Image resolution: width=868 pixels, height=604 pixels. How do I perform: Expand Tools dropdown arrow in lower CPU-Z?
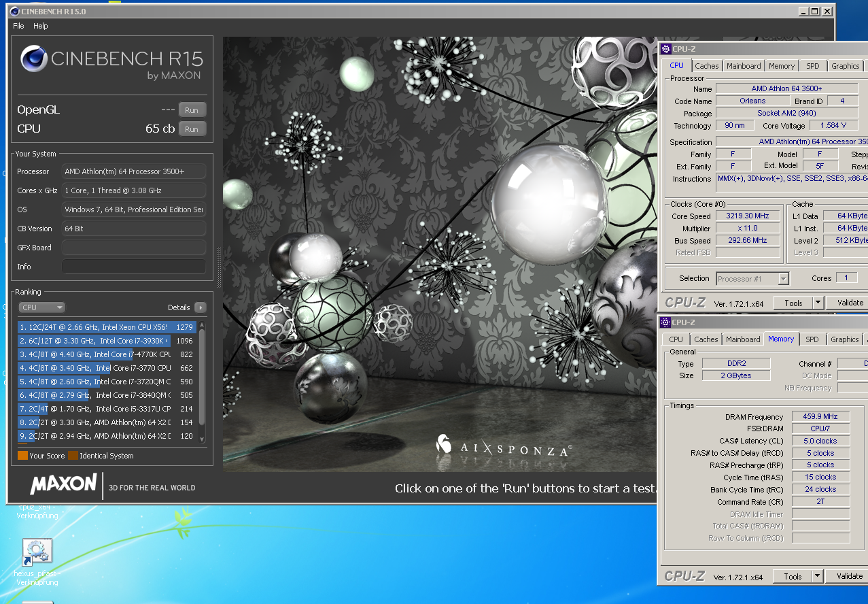[x=818, y=576]
